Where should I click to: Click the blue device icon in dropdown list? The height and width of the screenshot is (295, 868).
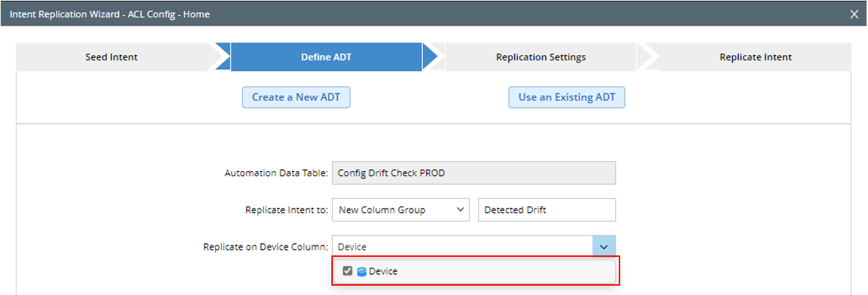[x=362, y=271]
